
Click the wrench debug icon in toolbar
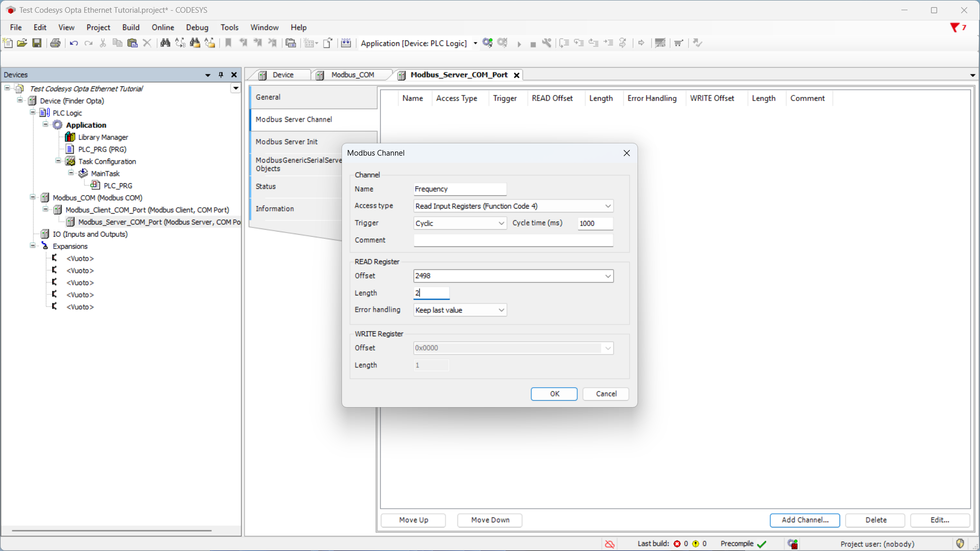click(547, 43)
